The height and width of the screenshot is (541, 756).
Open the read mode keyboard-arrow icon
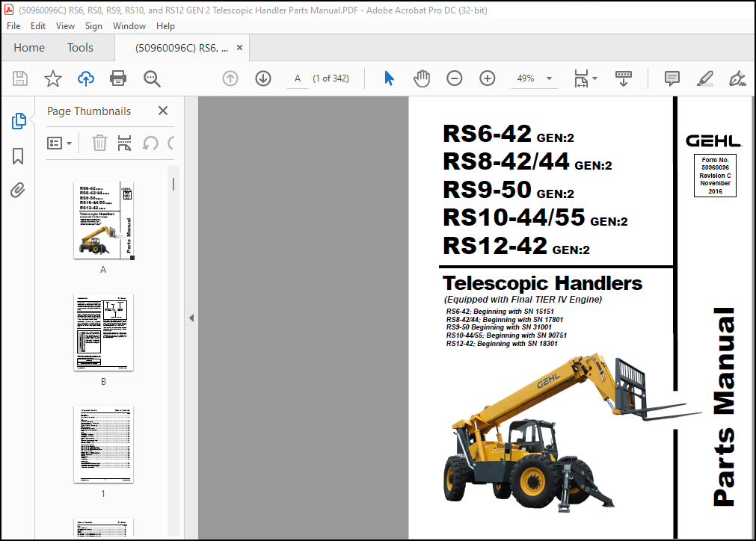pyautogui.click(x=624, y=78)
